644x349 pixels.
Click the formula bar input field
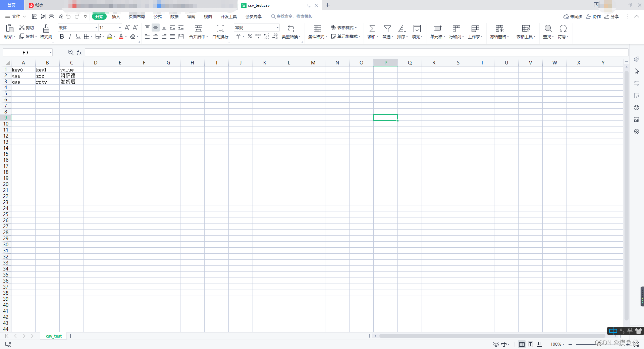(356, 52)
